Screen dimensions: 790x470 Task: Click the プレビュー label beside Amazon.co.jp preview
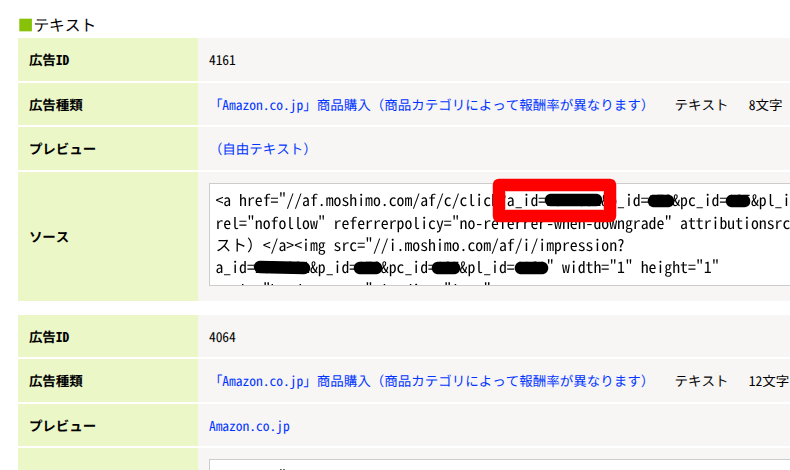click(62, 426)
